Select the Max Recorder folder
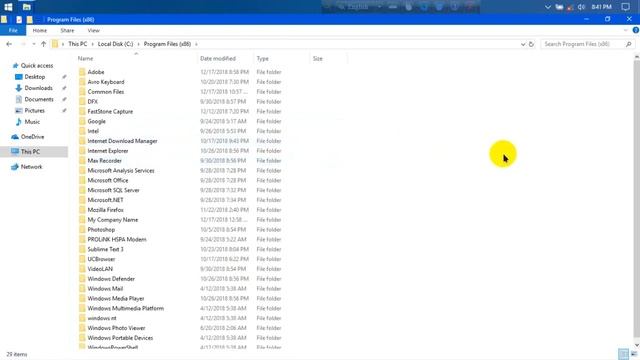Screen dimensions: 640x360 104,161
